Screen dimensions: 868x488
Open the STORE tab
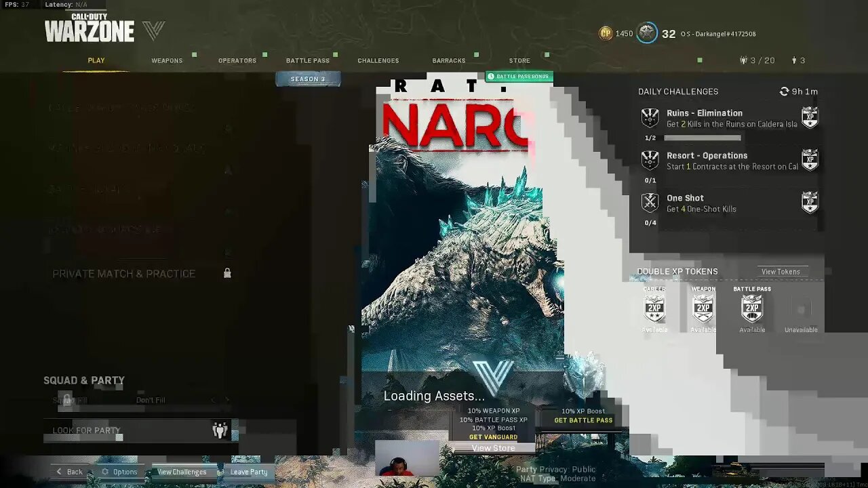(x=519, y=60)
